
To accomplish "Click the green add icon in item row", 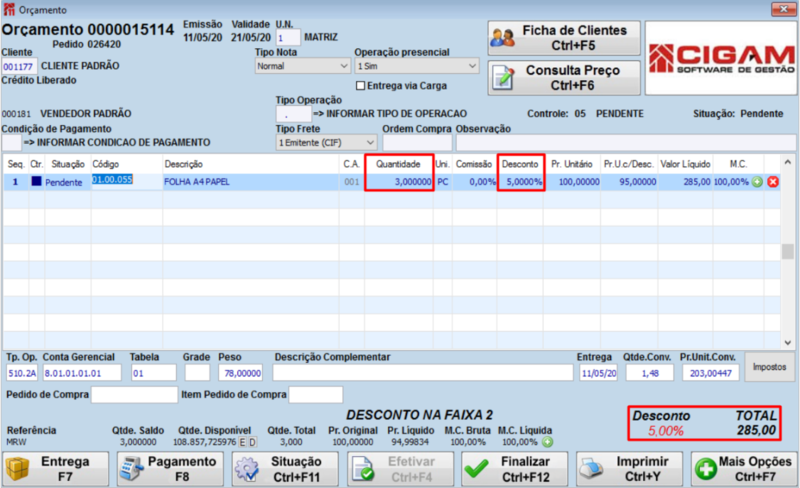I will click(x=757, y=182).
